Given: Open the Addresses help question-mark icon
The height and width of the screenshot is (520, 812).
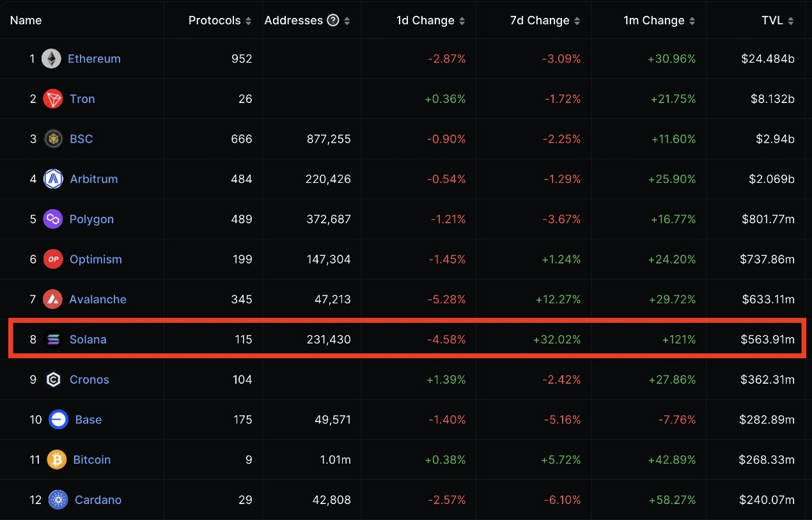Looking at the screenshot, I should click(x=332, y=20).
